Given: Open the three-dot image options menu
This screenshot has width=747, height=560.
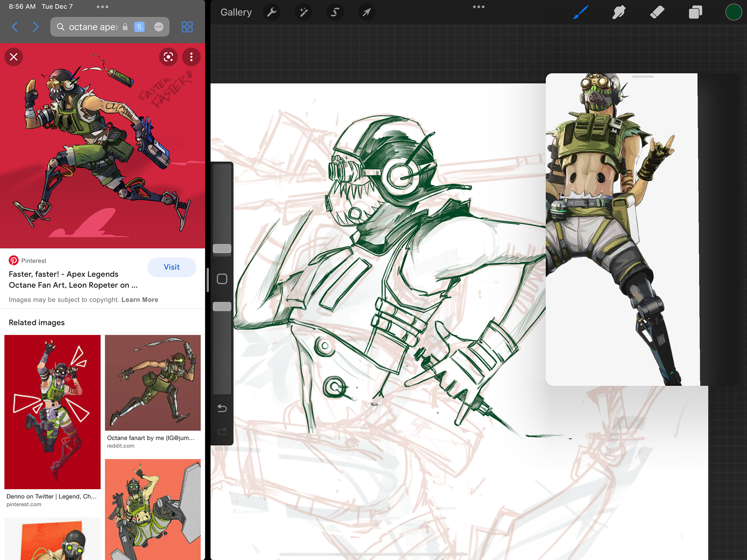Looking at the screenshot, I should [191, 57].
